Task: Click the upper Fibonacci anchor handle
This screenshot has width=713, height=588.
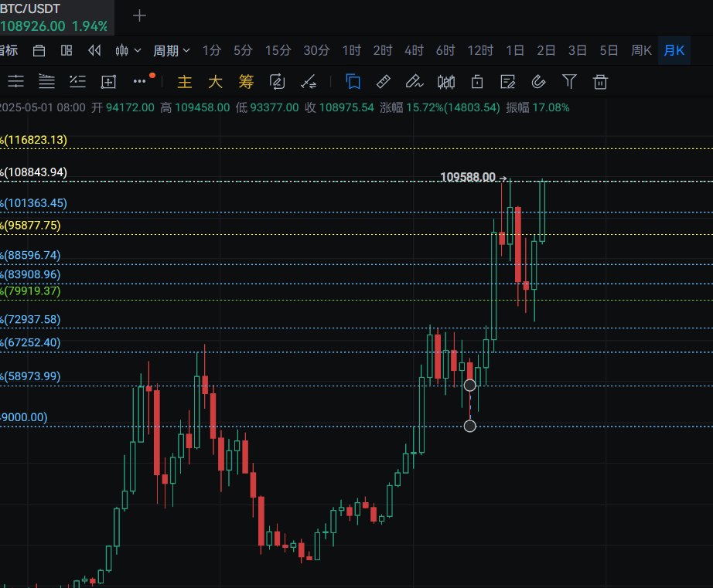Action: (x=469, y=386)
